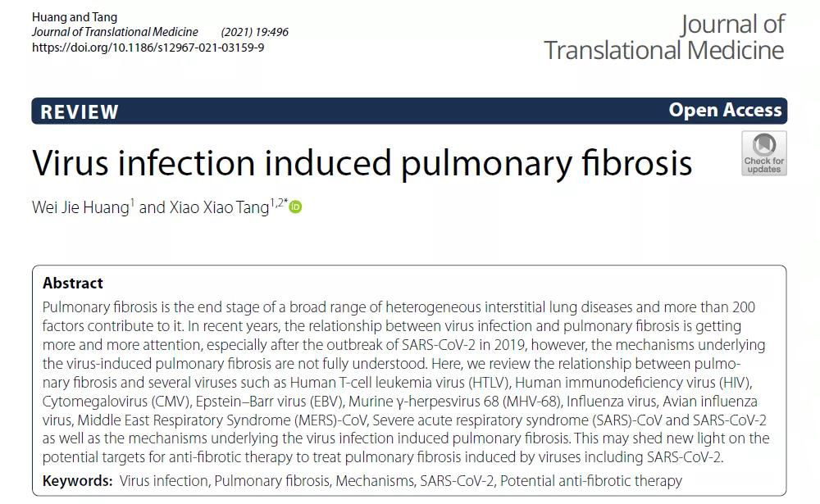The height and width of the screenshot is (504, 820).
Task: Click author name Wei Jie Huang
Action: [x=80, y=207]
